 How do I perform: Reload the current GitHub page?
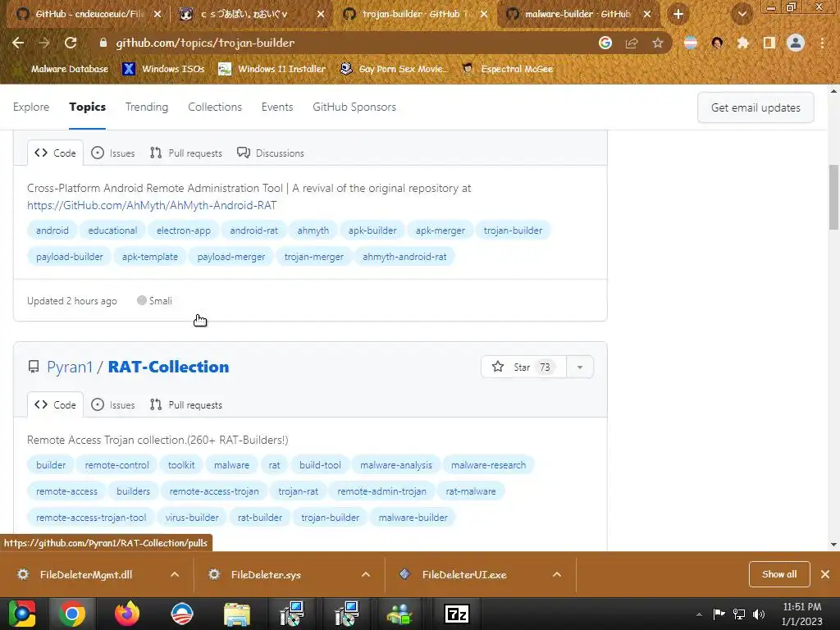[x=71, y=43]
